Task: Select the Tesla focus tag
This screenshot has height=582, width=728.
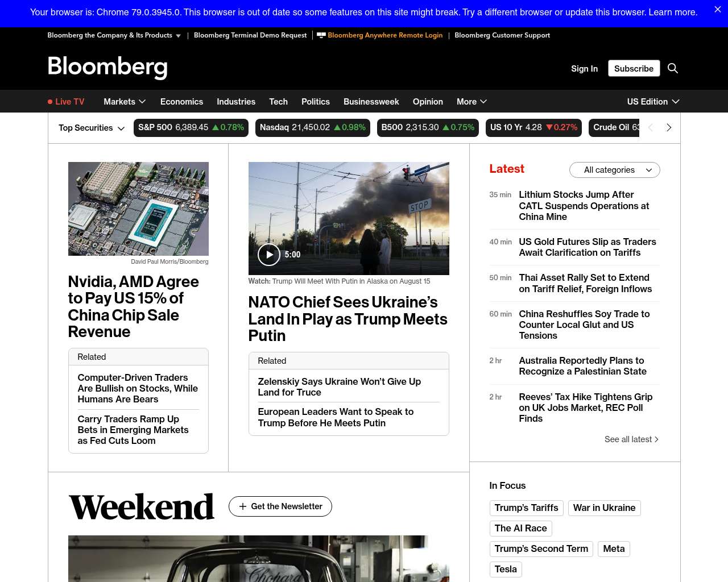Action: point(506,569)
